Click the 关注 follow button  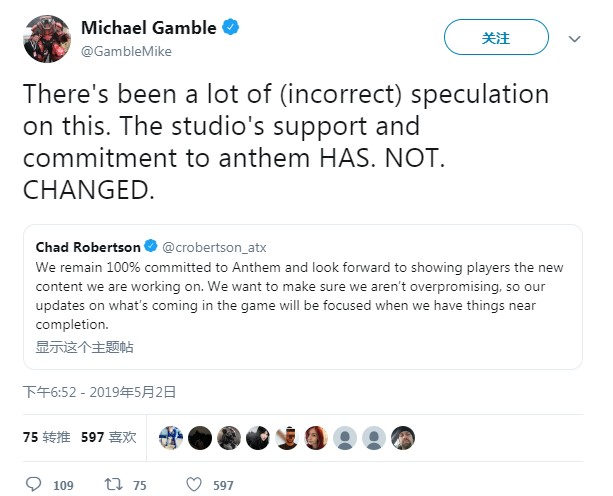pyautogui.click(x=495, y=39)
